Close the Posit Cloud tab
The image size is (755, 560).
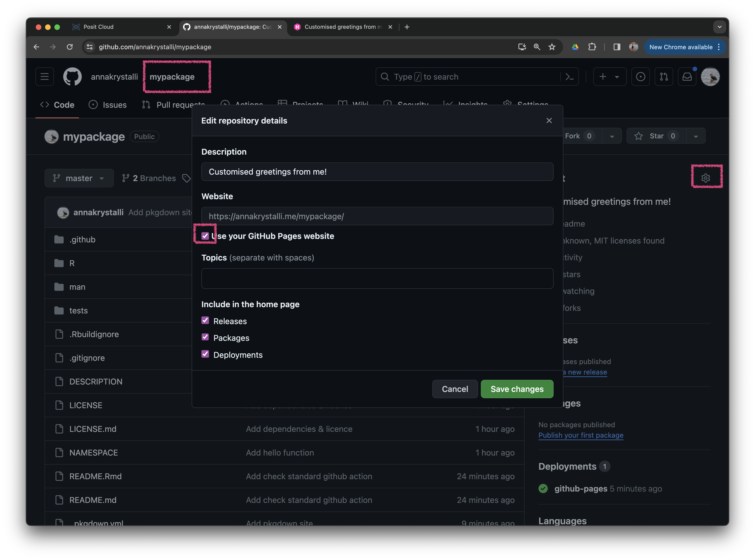[x=169, y=27]
